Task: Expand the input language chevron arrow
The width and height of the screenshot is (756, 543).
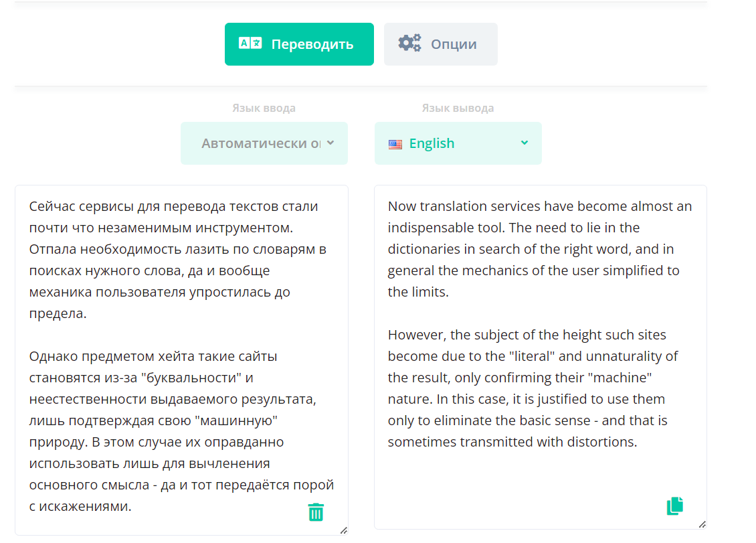Action: point(330,143)
